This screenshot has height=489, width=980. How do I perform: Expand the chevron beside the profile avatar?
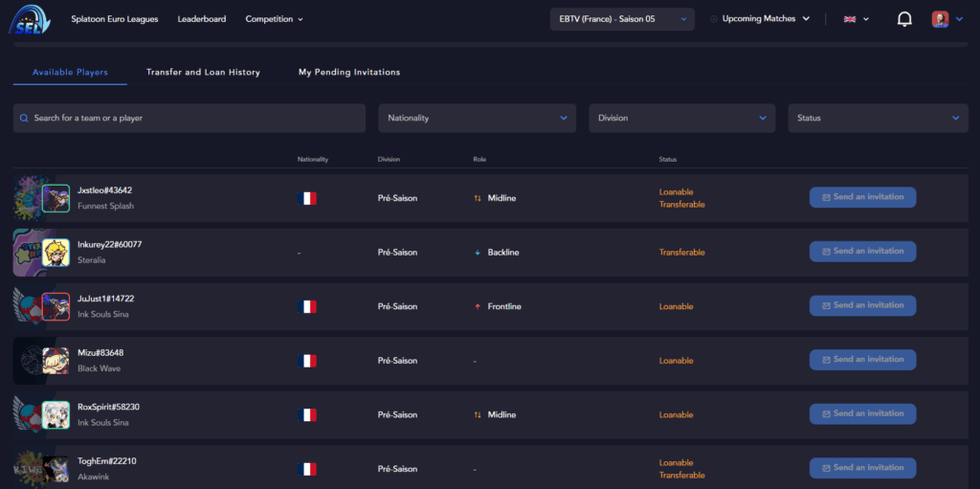point(959,19)
